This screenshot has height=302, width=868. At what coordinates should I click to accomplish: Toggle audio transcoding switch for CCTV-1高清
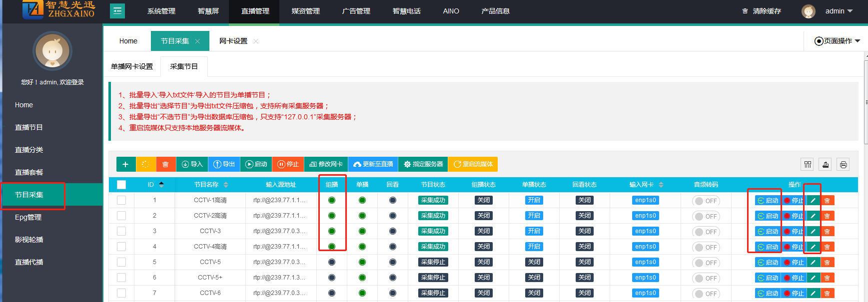(x=706, y=201)
